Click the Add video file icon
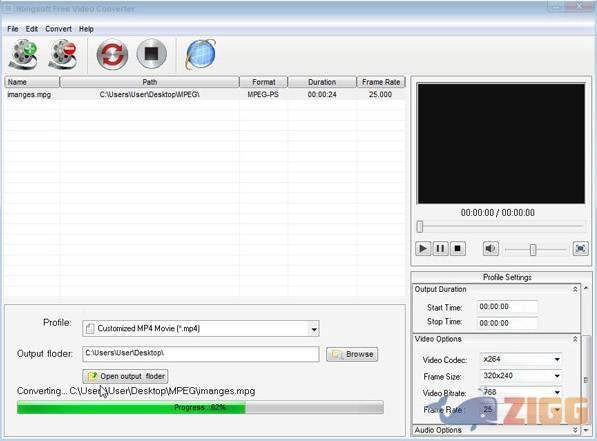The width and height of the screenshot is (597, 441). tap(24, 55)
